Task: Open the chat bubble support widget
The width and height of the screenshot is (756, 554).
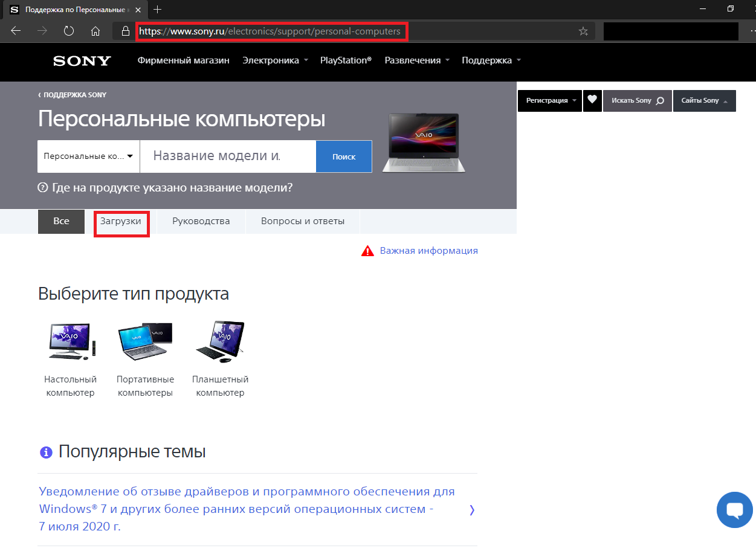Action: [x=735, y=509]
